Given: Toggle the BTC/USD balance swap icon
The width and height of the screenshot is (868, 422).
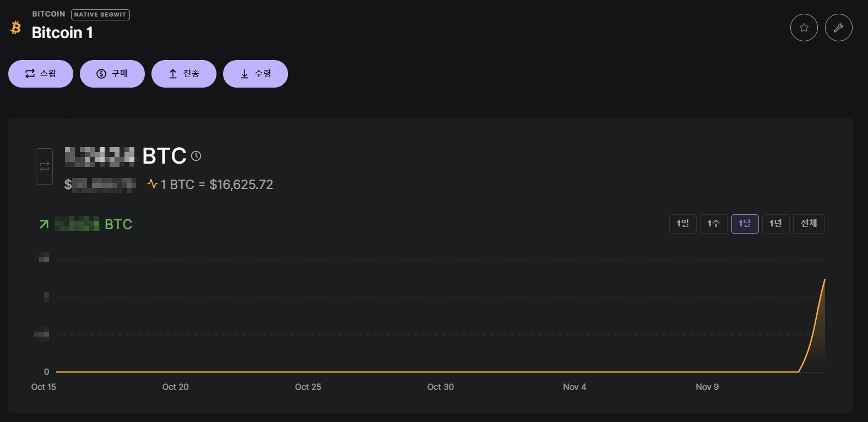Looking at the screenshot, I should (x=45, y=166).
